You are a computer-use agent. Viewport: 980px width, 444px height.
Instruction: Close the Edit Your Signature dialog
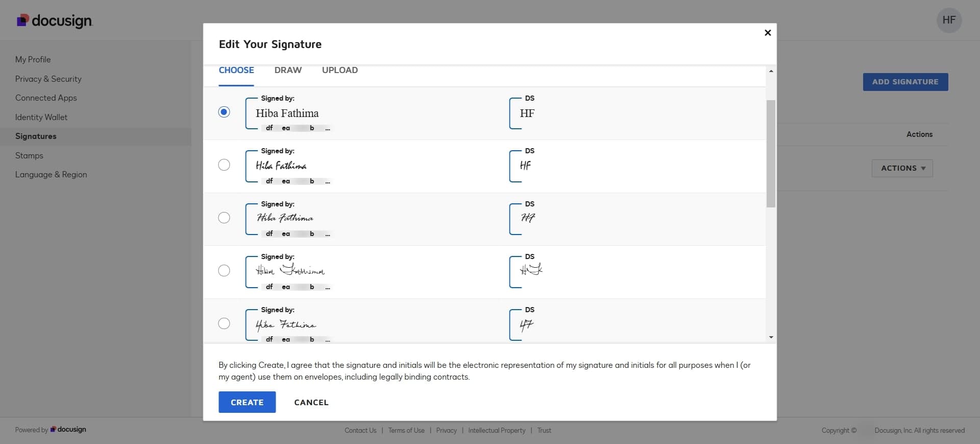click(767, 33)
